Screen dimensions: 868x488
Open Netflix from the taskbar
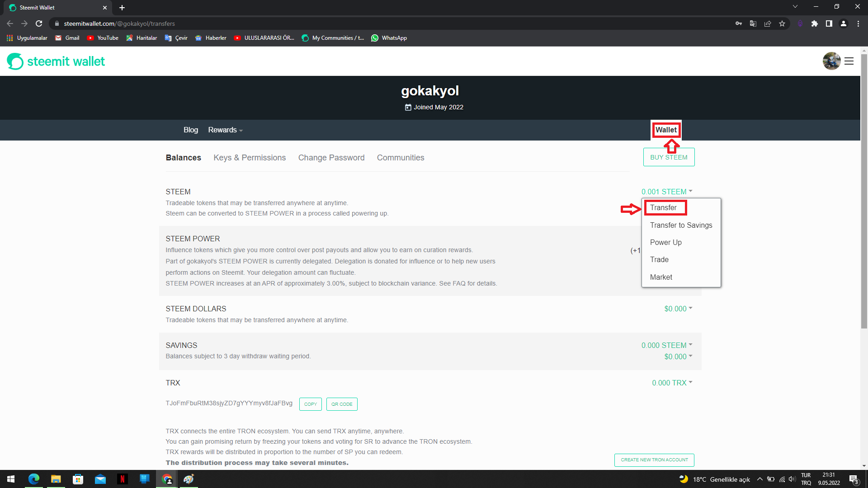(122, 479)
